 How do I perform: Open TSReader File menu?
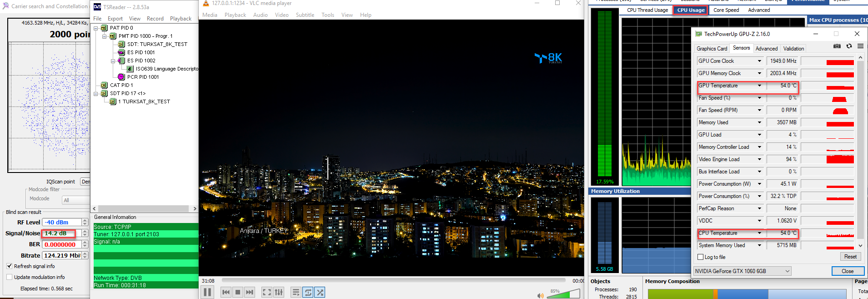tap(97, 19)
